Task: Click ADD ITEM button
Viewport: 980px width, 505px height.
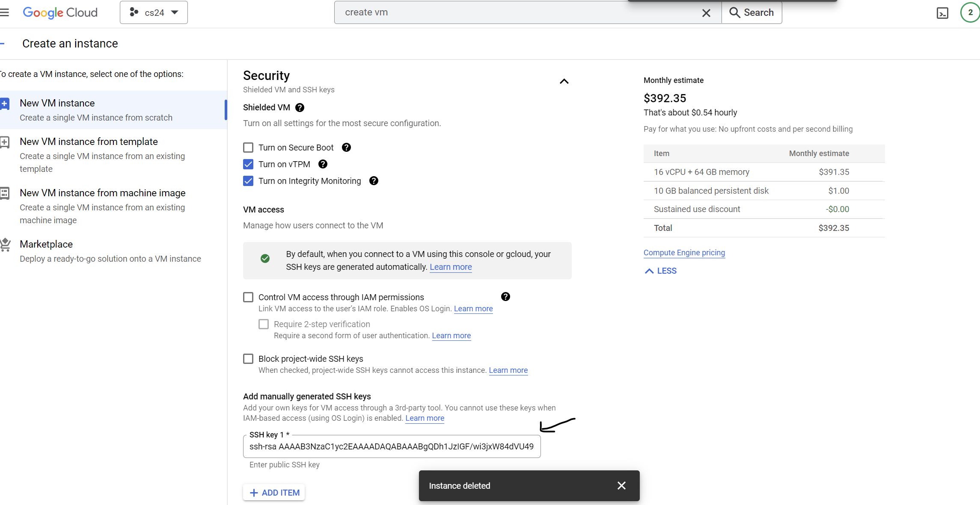Action: pos(274,493)
